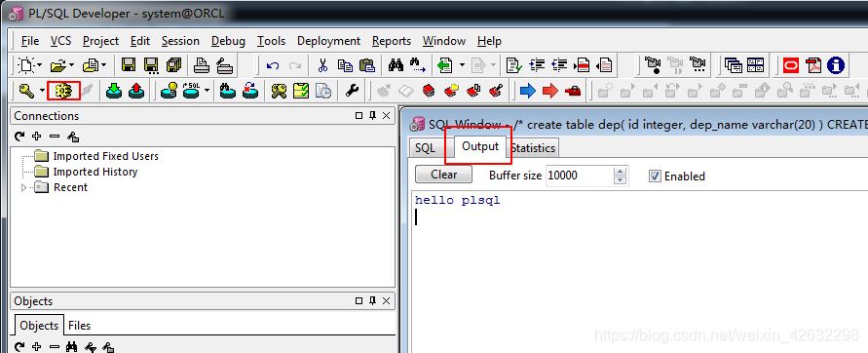This screenshot has height=353, width=868.
Task: Switch to the SQL tab
Action: tap(426, 148)
